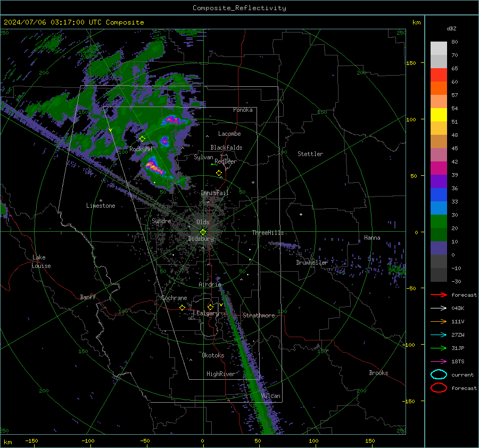The image size is (479, 448).
Task: Click the Ponoka town label
Action: click(243, 110)
